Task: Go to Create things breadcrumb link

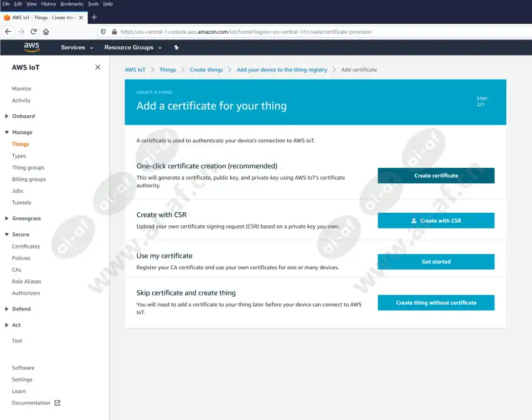Action: [x=207, y=69]
